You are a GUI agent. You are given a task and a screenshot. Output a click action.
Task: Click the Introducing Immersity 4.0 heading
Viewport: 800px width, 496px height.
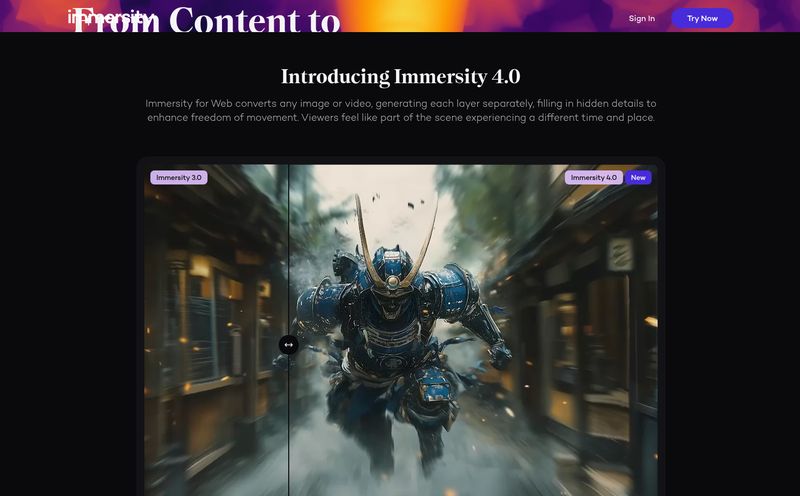click(401, 77)
